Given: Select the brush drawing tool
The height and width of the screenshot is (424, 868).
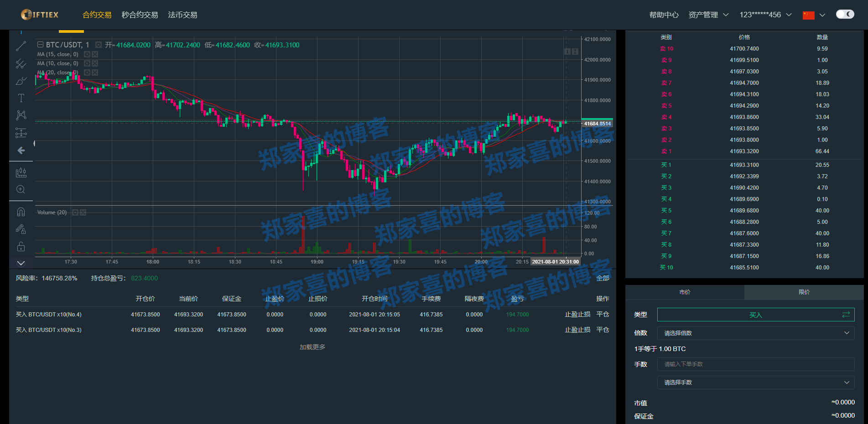Looking at the screenshot, I should tap(21, 81).
